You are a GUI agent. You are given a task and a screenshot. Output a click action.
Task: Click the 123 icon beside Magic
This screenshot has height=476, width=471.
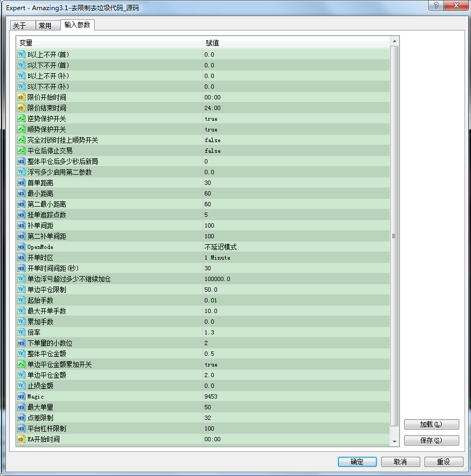(21, 396)
